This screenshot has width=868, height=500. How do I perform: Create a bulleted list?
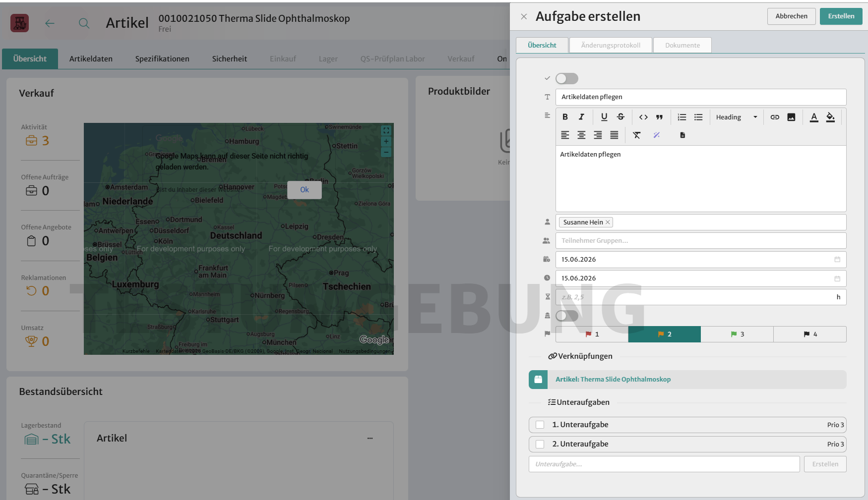pyautogui.click(x=698, y=117)
